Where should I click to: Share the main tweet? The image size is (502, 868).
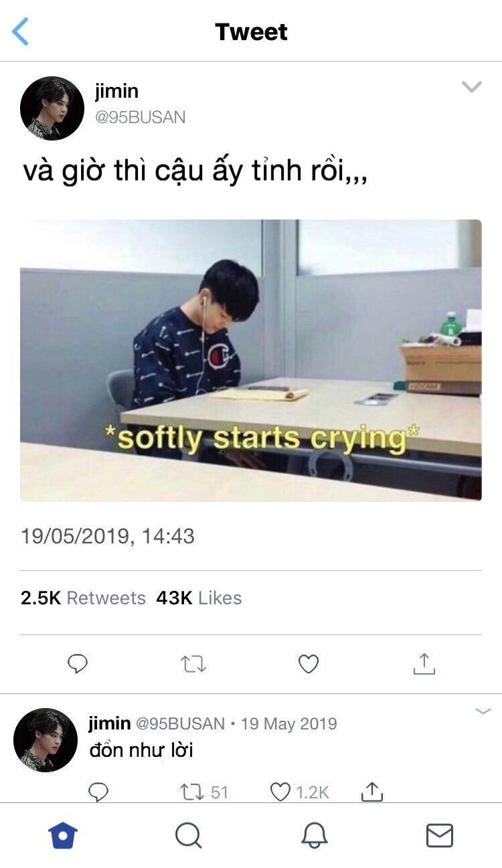click(424, 664)
